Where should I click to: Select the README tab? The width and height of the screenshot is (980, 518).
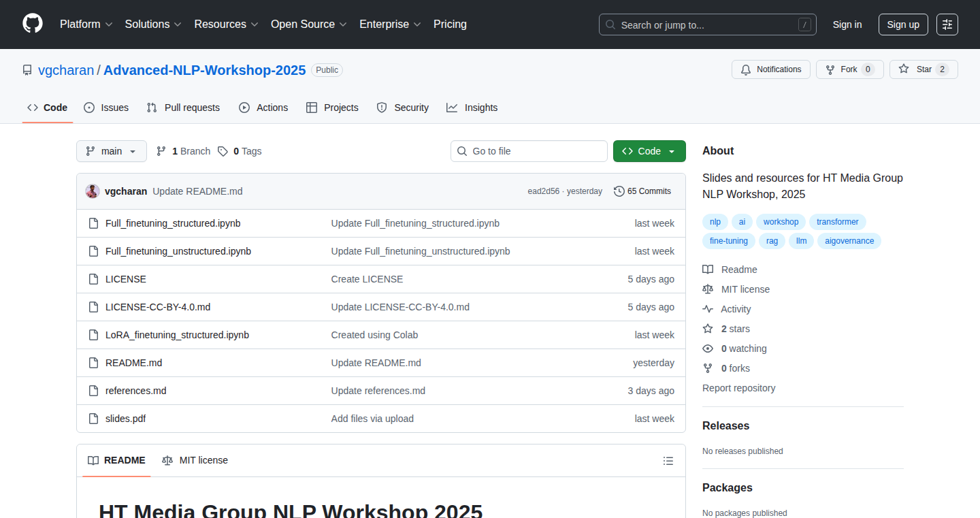116,460
